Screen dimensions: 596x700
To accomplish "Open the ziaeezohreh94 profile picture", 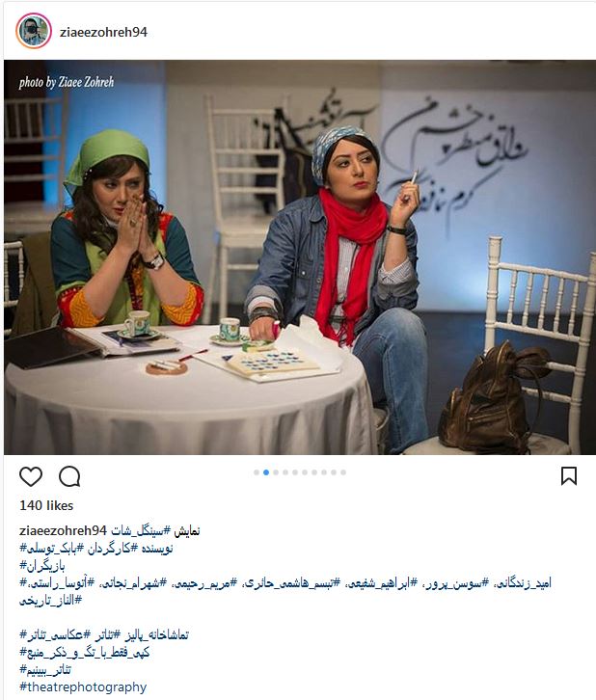I will 34,31.
